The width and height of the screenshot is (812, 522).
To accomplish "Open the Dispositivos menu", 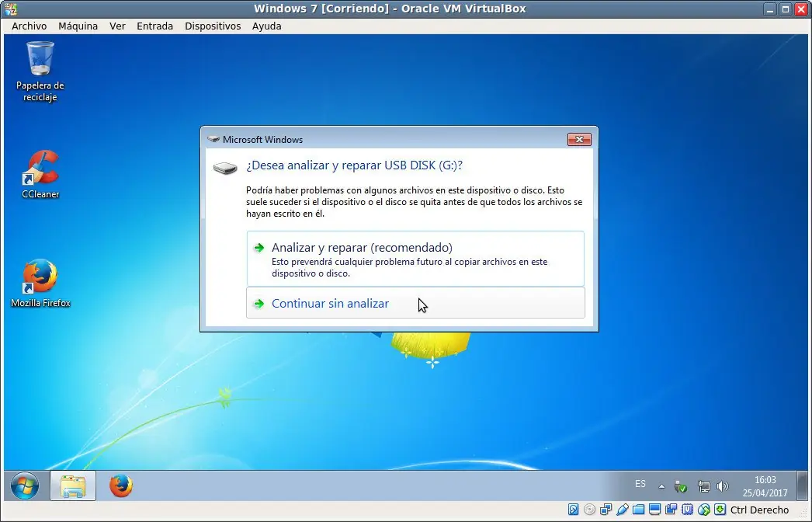I will [x=213, y=26].
